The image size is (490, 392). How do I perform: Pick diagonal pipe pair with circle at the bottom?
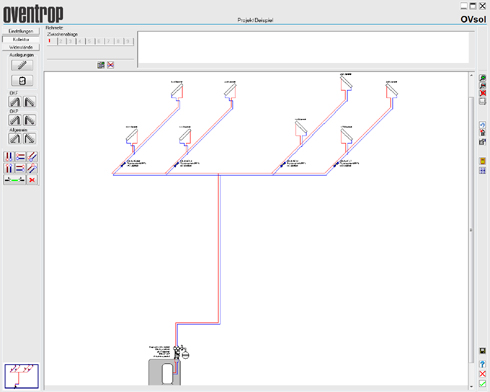click(32, 156)
